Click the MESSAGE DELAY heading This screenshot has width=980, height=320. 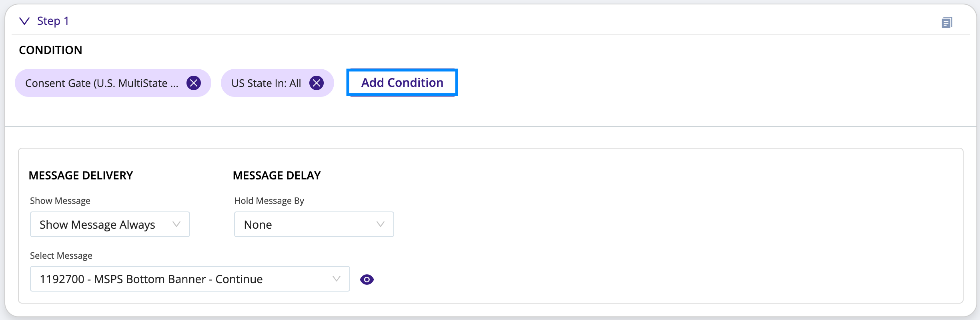coord(277,175)
